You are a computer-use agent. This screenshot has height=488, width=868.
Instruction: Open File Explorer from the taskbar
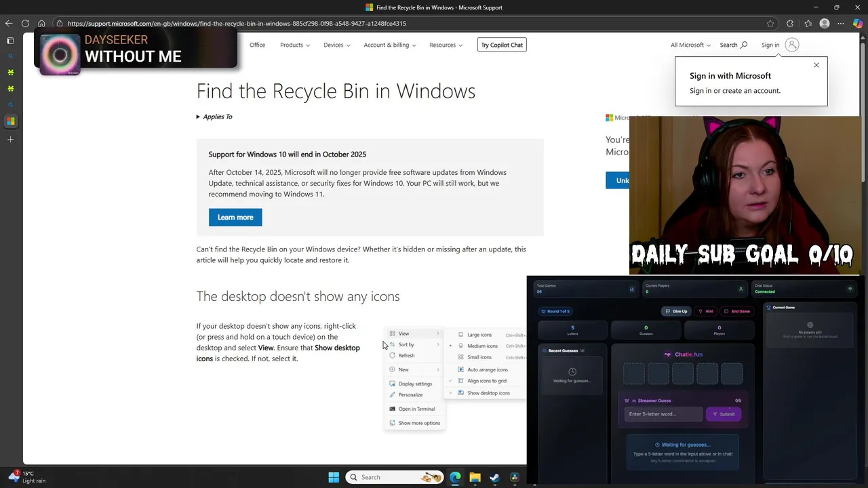click(x=475, y=477)
